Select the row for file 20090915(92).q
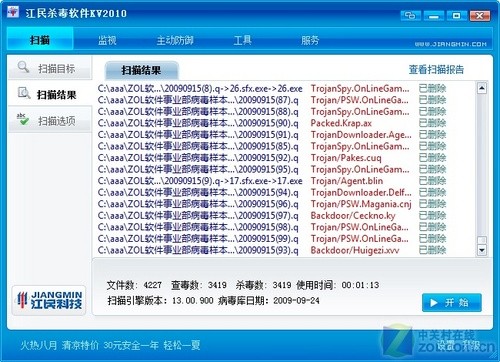Image resolution: width=500 pixels, height=362 pixels. pyautogui.click(x=272, y=158)
